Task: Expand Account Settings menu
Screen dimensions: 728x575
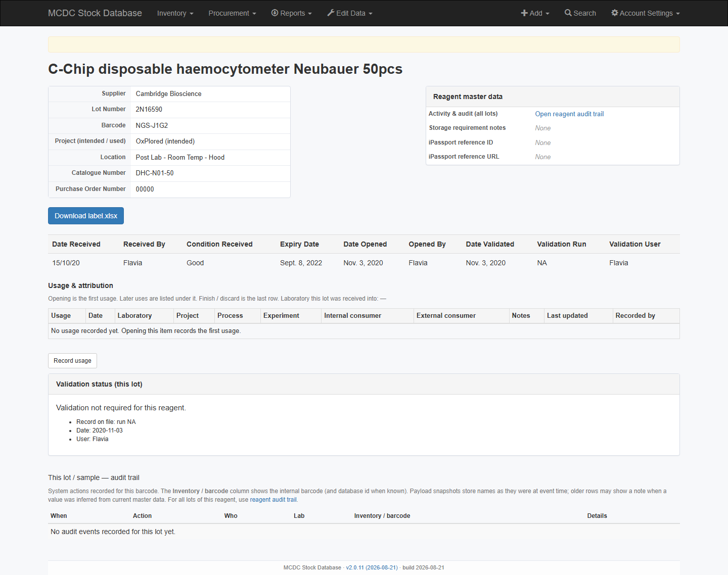Action: coord(646,13)
